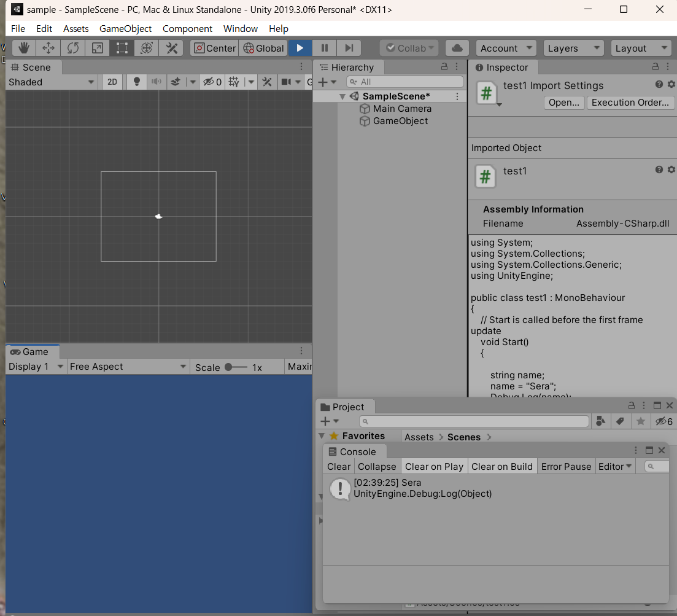
Task: Select the Hand tool
Action: coord(24,48)
